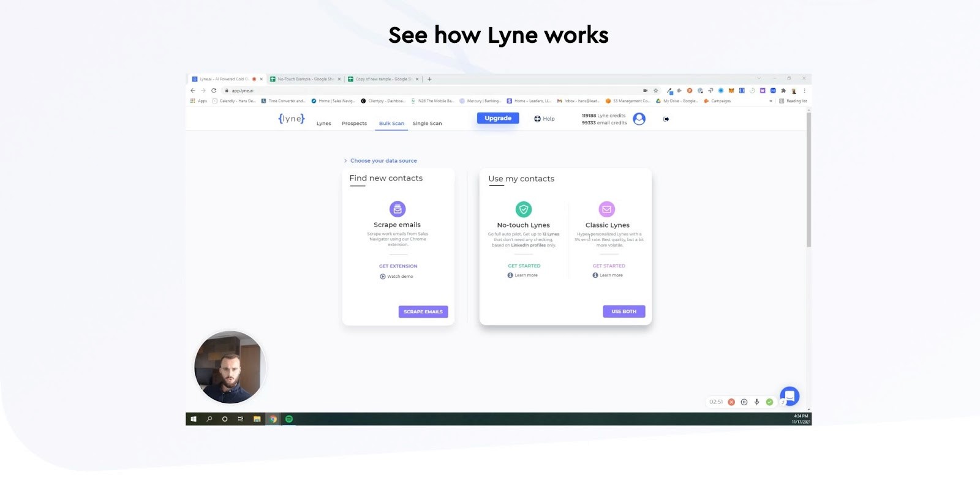The image size is (980, 486).
Task: Click Learn more under Classic Lynes
Action: (x=608, y=275)
